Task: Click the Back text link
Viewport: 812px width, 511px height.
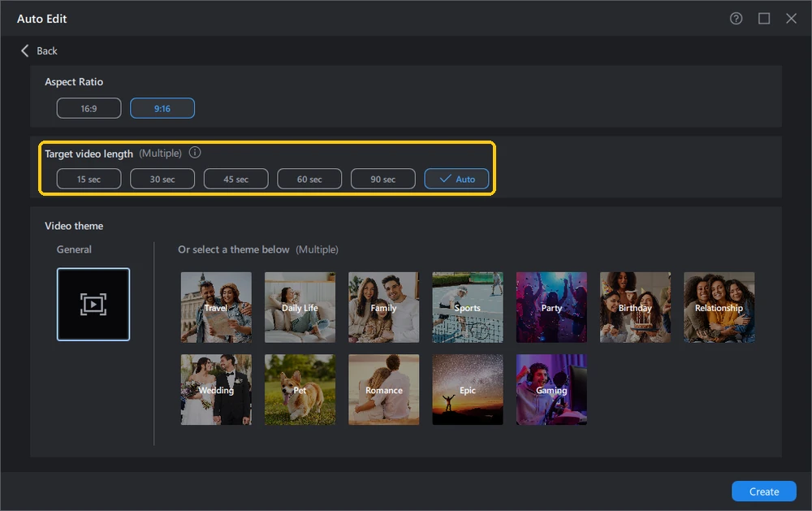Action: tap(46, 51)
